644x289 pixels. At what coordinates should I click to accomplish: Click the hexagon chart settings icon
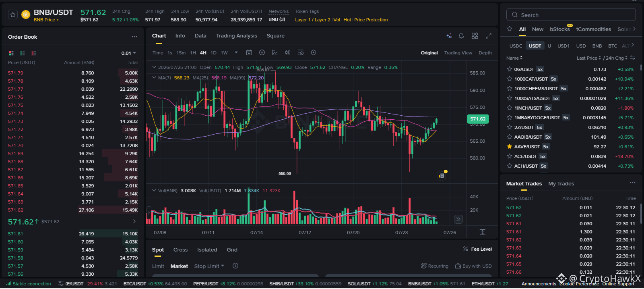[x=314, y=53]
